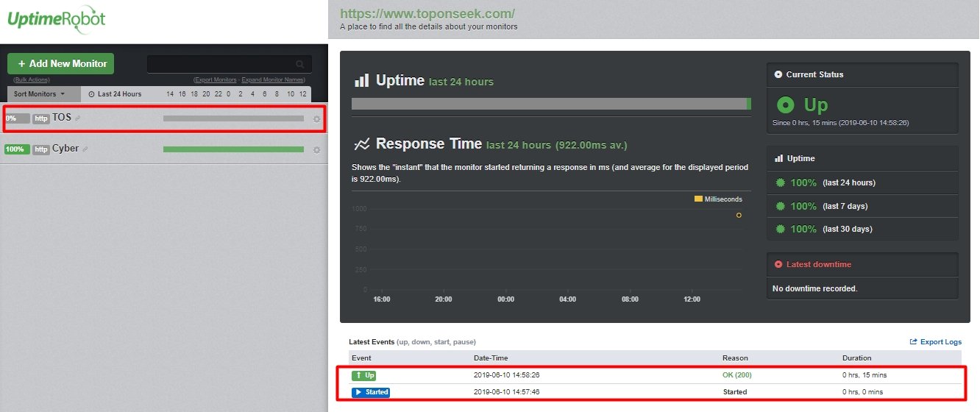The height and width of the screenshot is (412, 980).
Task: Open the Sort Monitors dropdown
Action: tap(40, 94)
